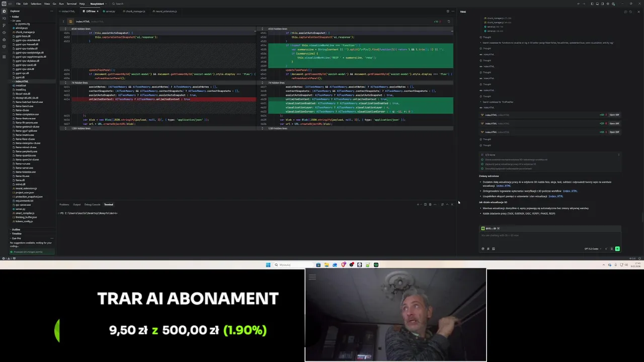Click the green send button in chat
Viewport: 644px width, 362px height.
[x=617, y=249]
